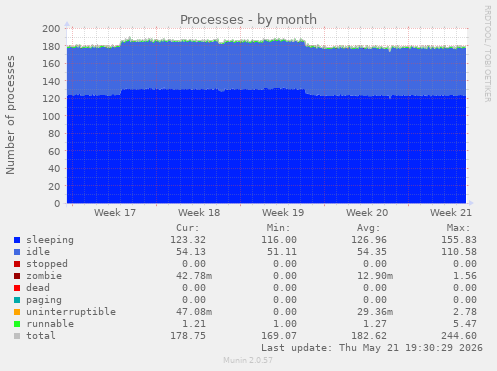Click zombie maximum value 1.56

[465, 276]
